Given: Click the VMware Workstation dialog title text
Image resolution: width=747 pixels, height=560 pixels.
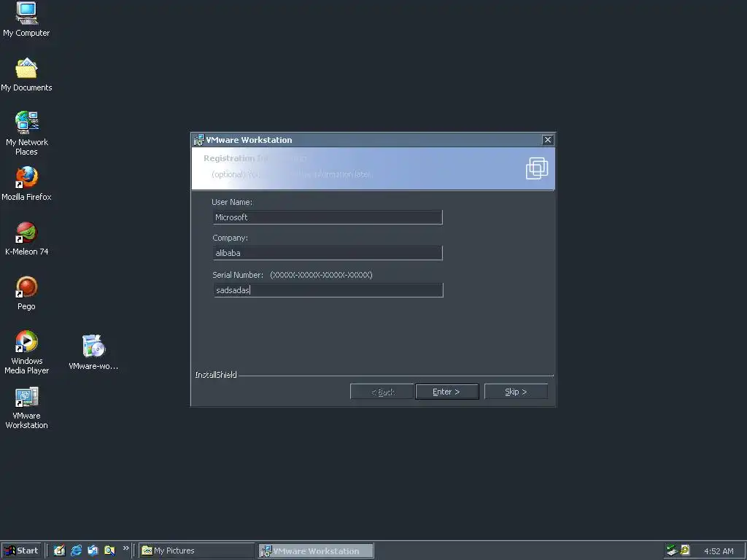Looking at the screenshot, I should [x=249, y=139].
